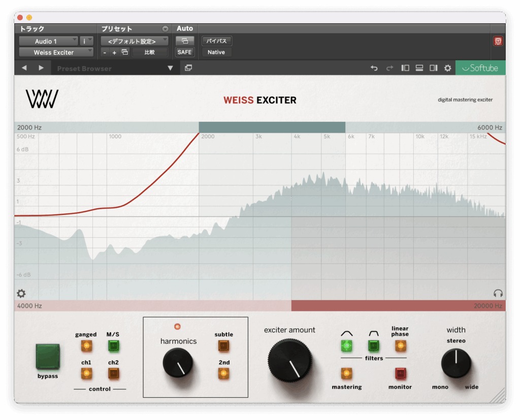The image size is (520, 420).
Task: Toggle the red monitor button
Action: point(400,374)
